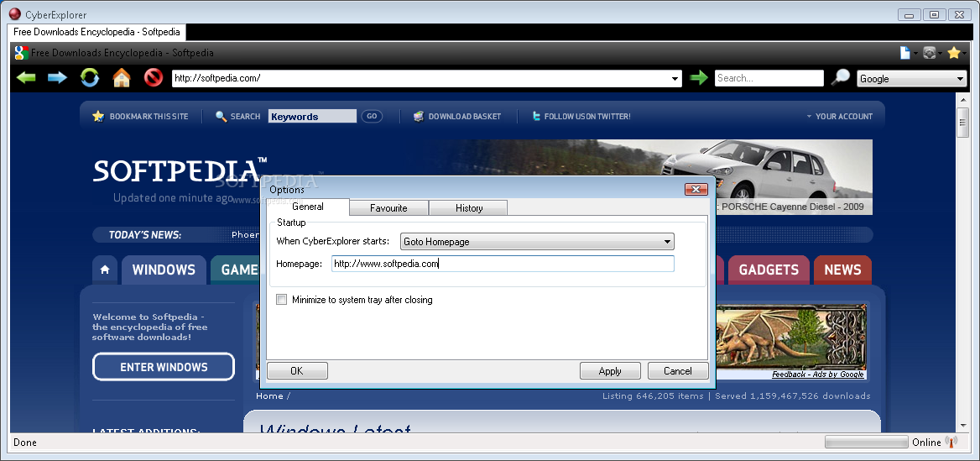Select the Free Downloads Encyclopedia browser tab
The height and width of the screenshot is (461, 980).
[x=96, y=32]
